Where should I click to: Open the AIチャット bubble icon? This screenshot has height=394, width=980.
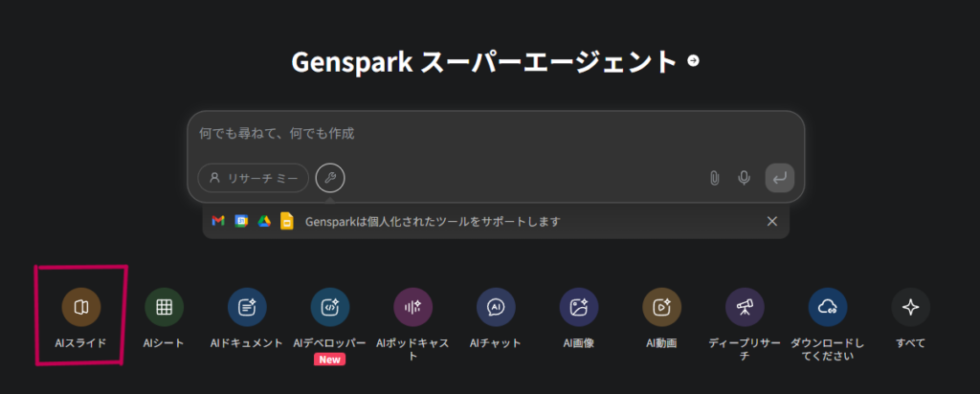(496, 307)
